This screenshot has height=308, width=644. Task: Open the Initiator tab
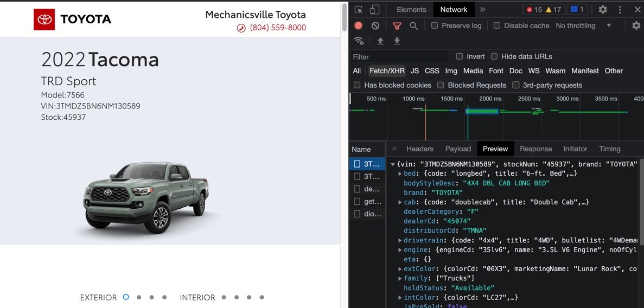tap(575, 149)
